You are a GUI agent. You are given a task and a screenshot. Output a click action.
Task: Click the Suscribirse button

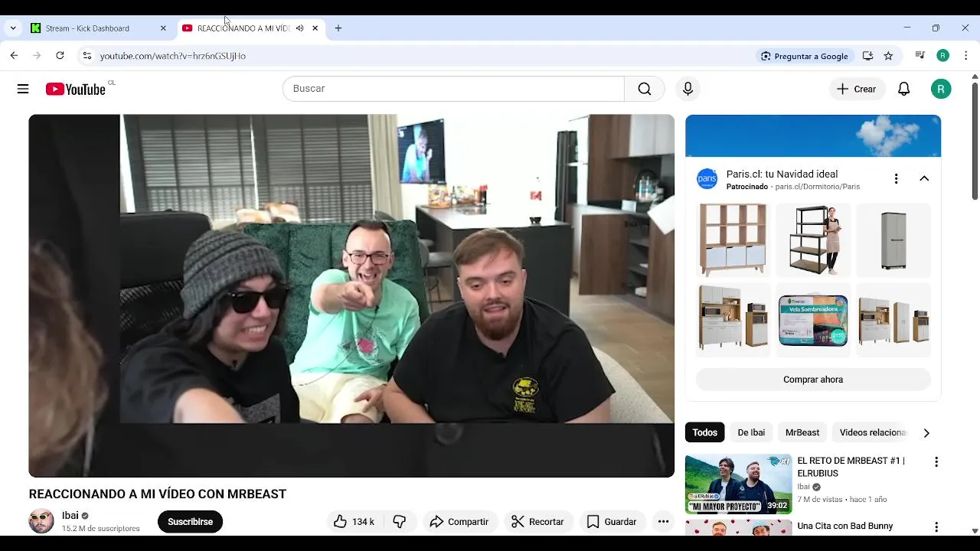click(x=190, y=522)
